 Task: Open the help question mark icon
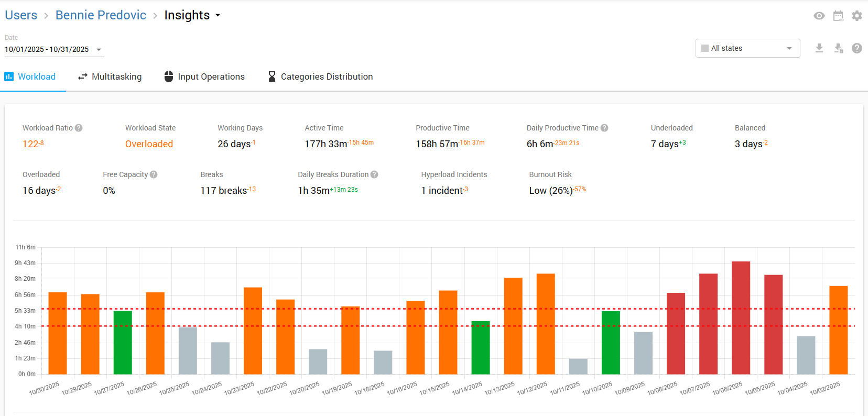(857, 48)
